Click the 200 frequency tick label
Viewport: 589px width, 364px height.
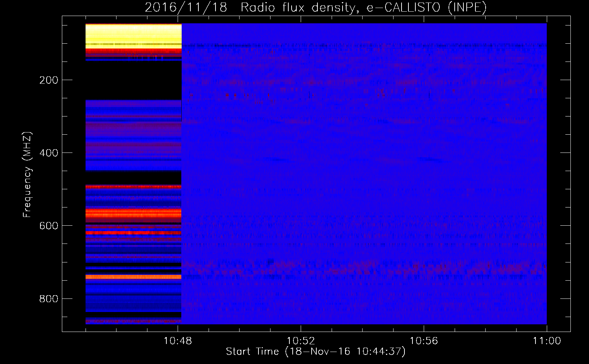click(x=49, y=80)
